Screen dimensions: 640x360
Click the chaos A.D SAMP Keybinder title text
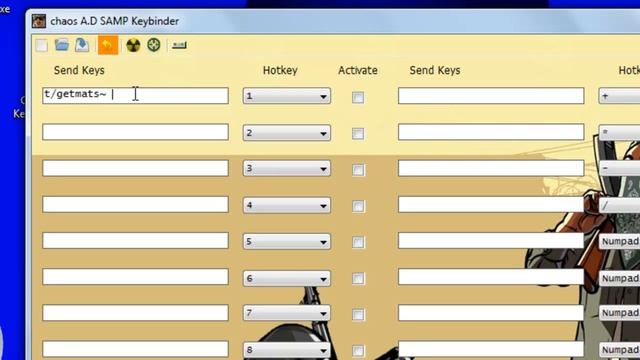click(x=115, y=21)
